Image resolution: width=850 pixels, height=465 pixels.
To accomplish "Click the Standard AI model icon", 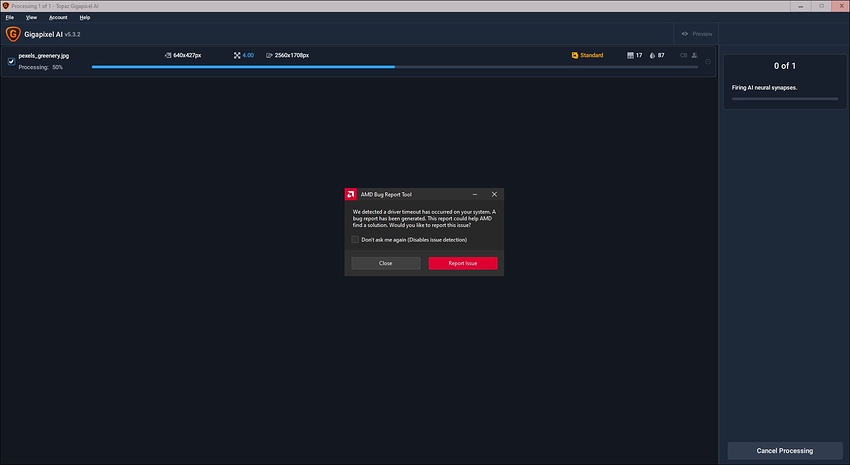I will (575, 55).
